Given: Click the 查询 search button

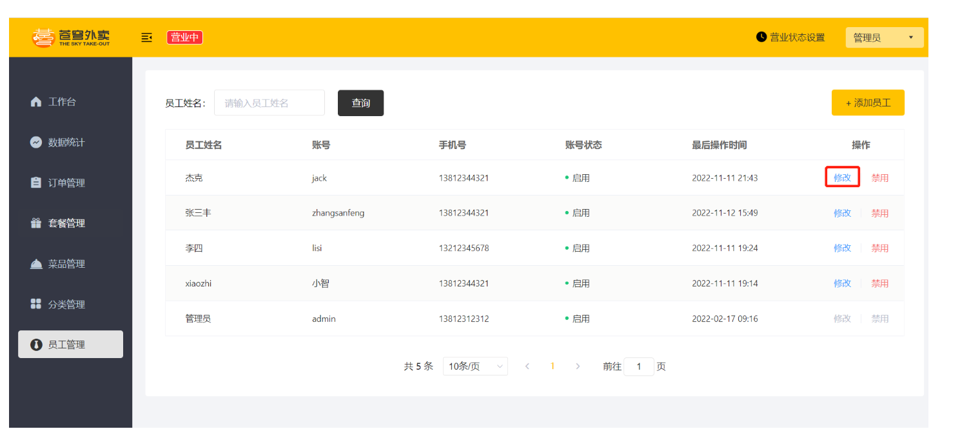Looking at the screenshot, I should [360, 103].
